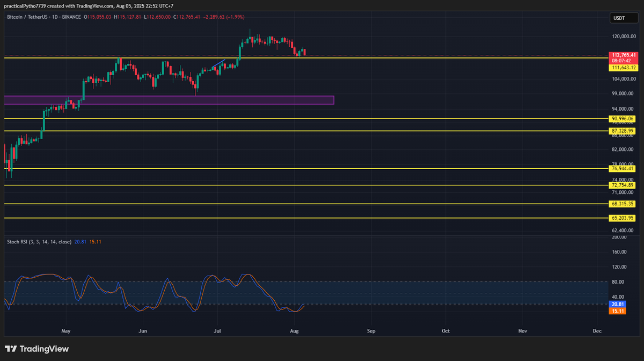This screenshot has width=644, height=361.
Task: Click the 40.00 indicator scale label
Action: point(619,297)
